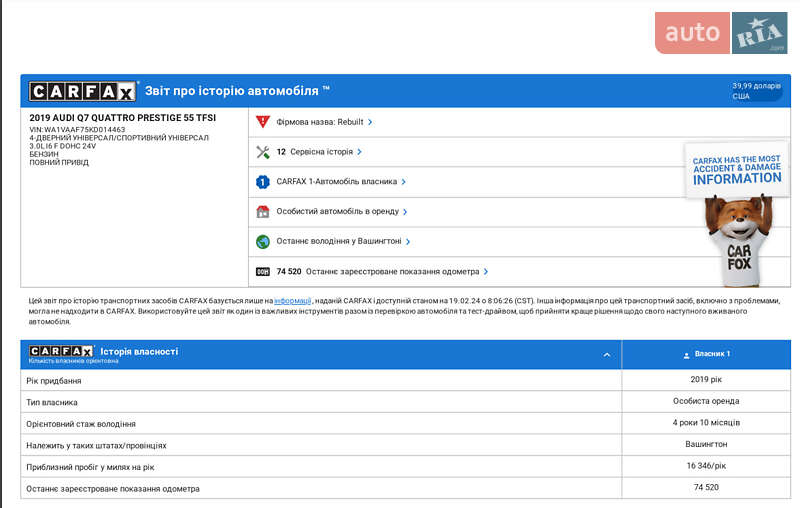Click the red branded title warning icon
The width and height of the screenshot is (800, 508).
click(x=263, y=122)
